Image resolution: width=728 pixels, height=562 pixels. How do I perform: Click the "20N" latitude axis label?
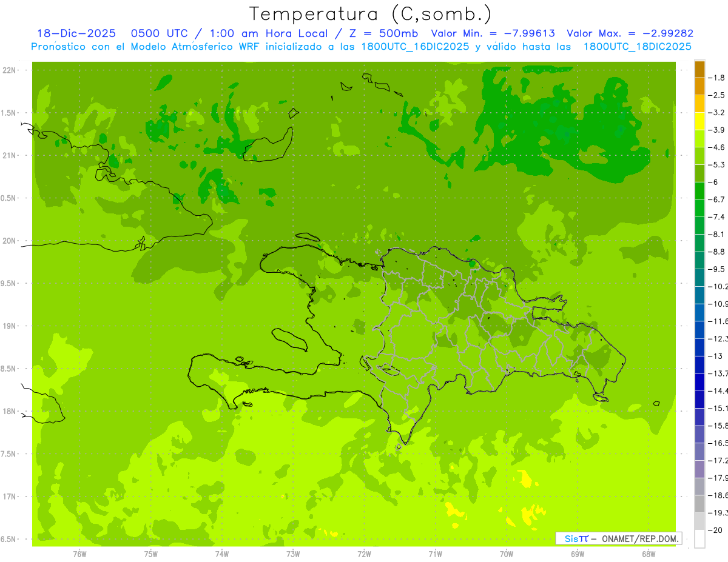(8, 241)
